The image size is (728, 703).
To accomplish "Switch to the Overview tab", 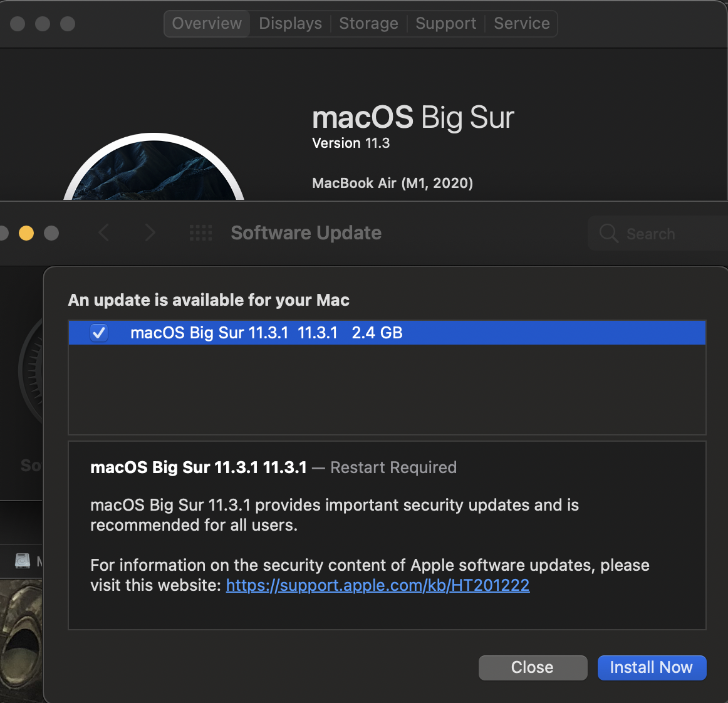I will click(x=207, y=23).
